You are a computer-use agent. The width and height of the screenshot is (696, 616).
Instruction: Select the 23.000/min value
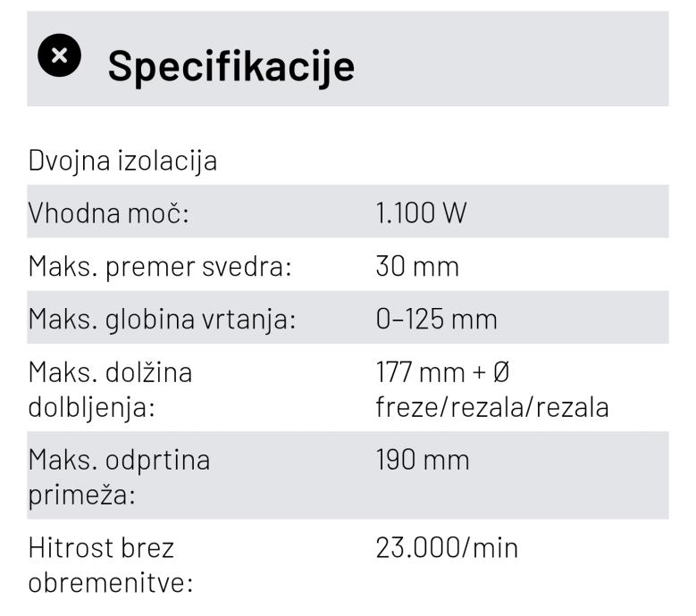click(447, 548)
